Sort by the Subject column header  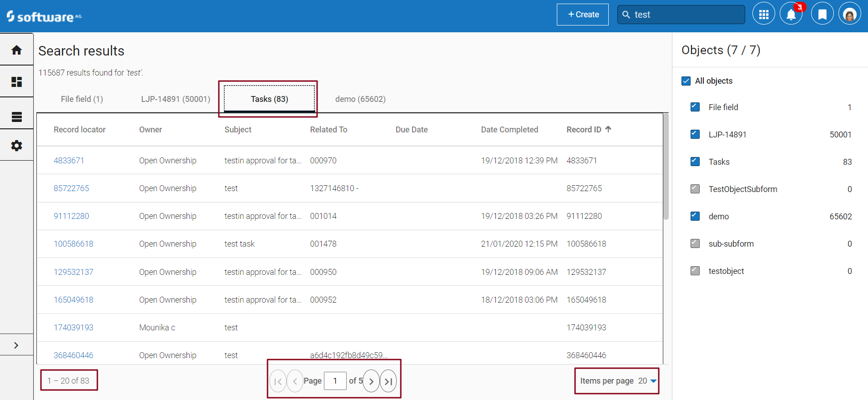point(238,130)
